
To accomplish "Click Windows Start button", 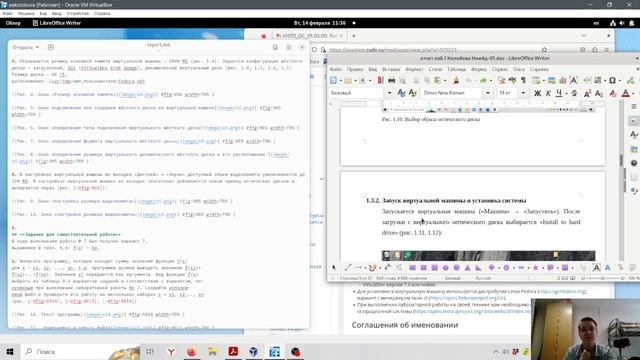I will tap(10, 351).
